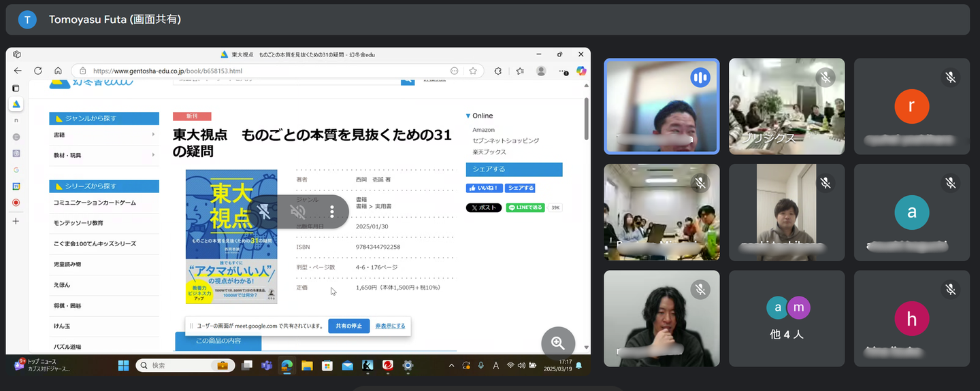
Task: Open File Explorer from taskbar
Action: (307, 366)
